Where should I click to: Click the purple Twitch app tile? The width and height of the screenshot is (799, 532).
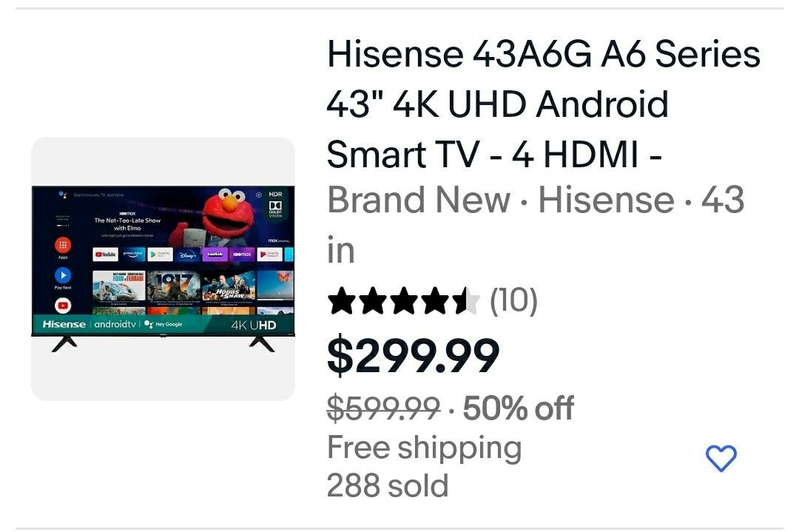(215, 254)
